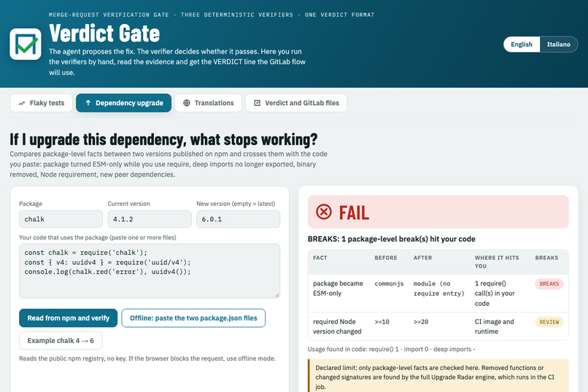Image resolution: width=588 pixels, height=392 pixels.
Task: Click the 'Package' field label
Action: [31, 204]
